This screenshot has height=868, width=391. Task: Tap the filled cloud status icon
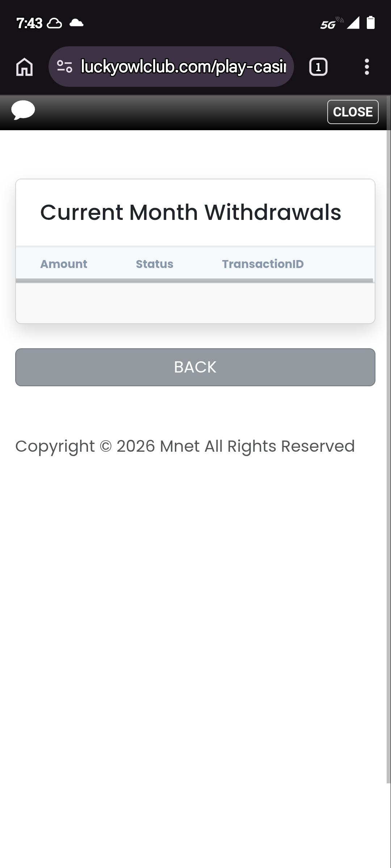(x=76, y=23)
